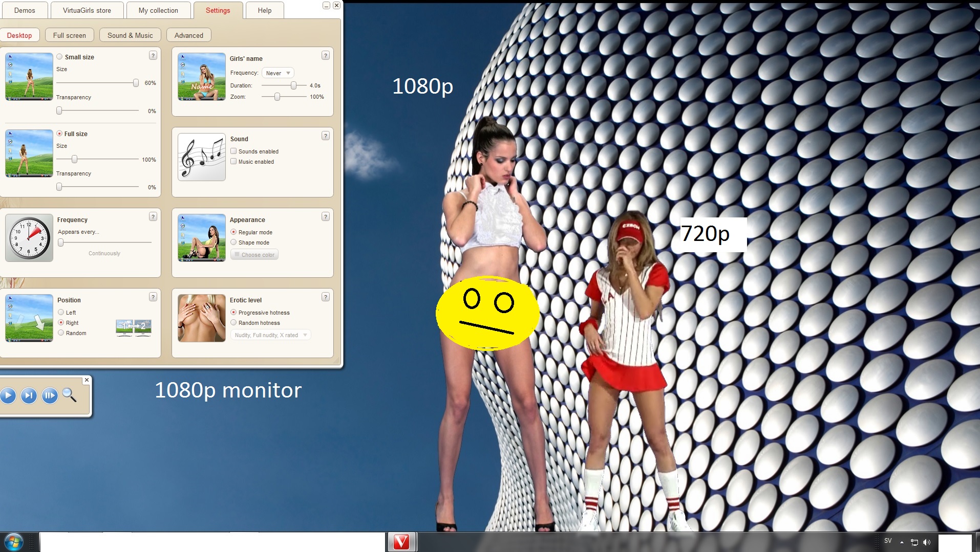The image size is (980, 552).
Task: Select Random hotness option
Action: click(x=233, y=322)
